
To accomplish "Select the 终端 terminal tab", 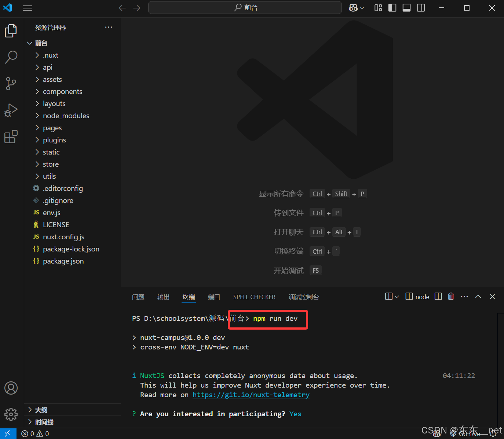I will click(189, 297).
